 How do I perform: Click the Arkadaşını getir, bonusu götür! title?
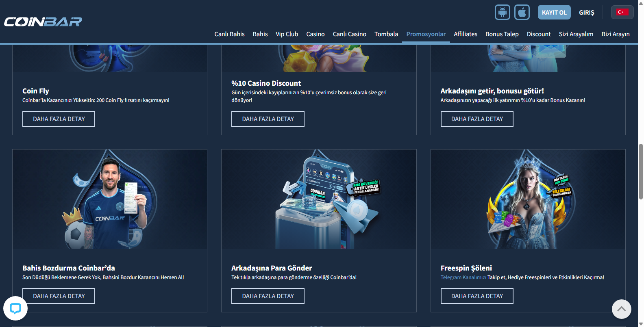click(x=492, y=91)
